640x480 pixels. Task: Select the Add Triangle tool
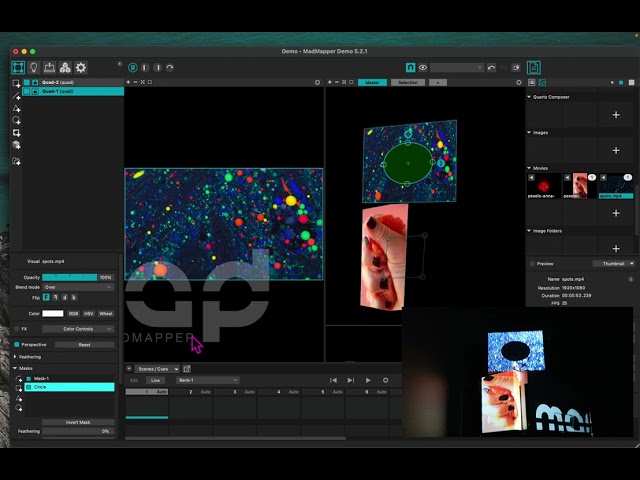[16, 109]
